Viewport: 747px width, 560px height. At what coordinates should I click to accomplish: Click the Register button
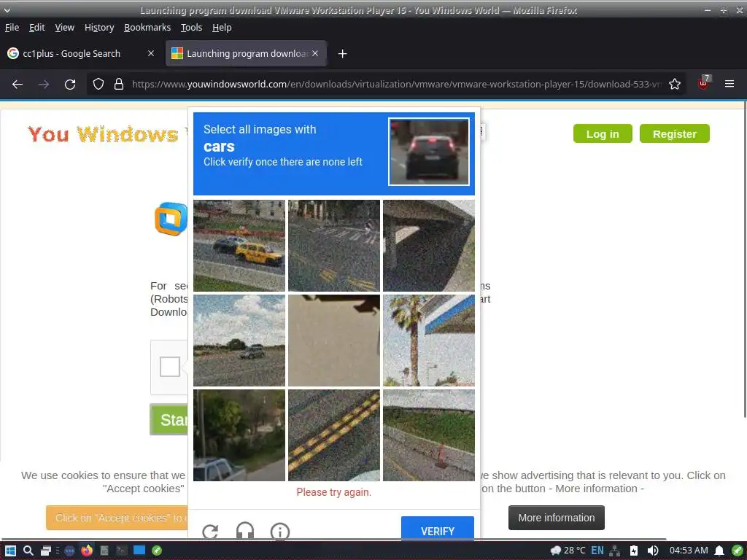click(674, 134)
